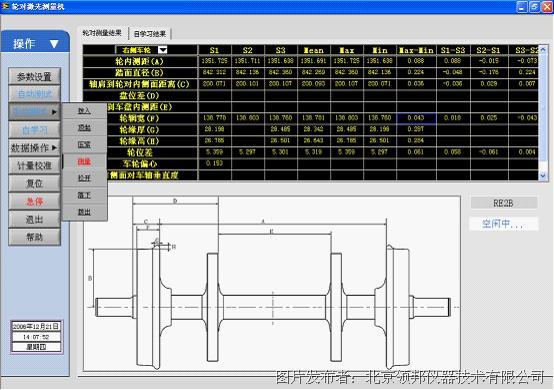Screen dimensions: 554x390
Task: Select the Mean column header
Action: point(314,50)
